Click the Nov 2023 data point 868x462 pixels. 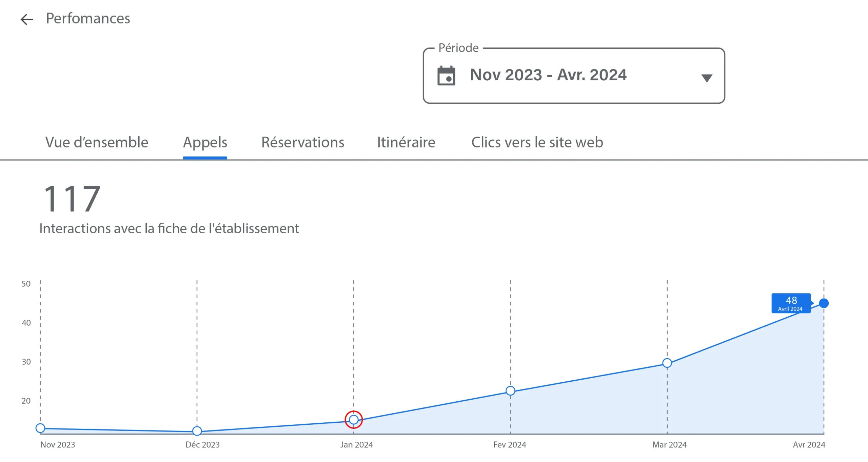pos(40,428)
